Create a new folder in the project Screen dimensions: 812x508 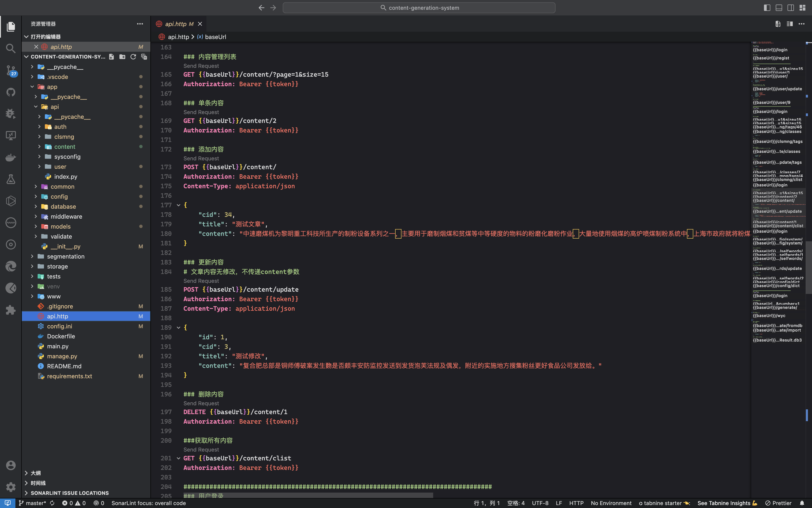click(x=122, y=57)
